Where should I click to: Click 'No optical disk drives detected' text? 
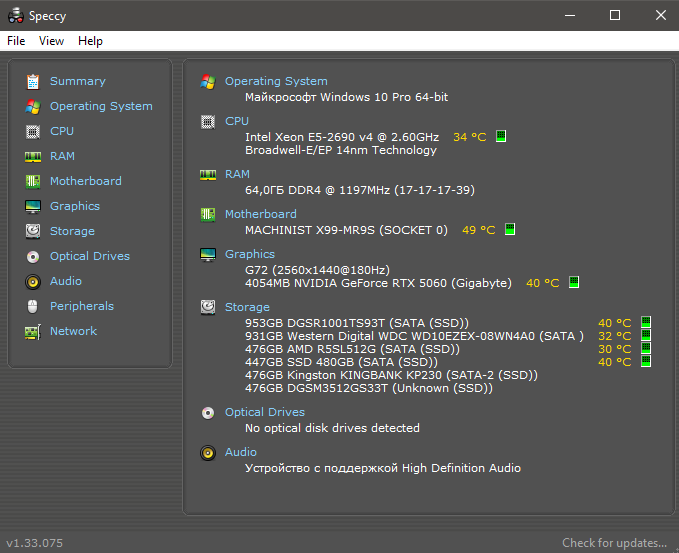click(332, 428)
